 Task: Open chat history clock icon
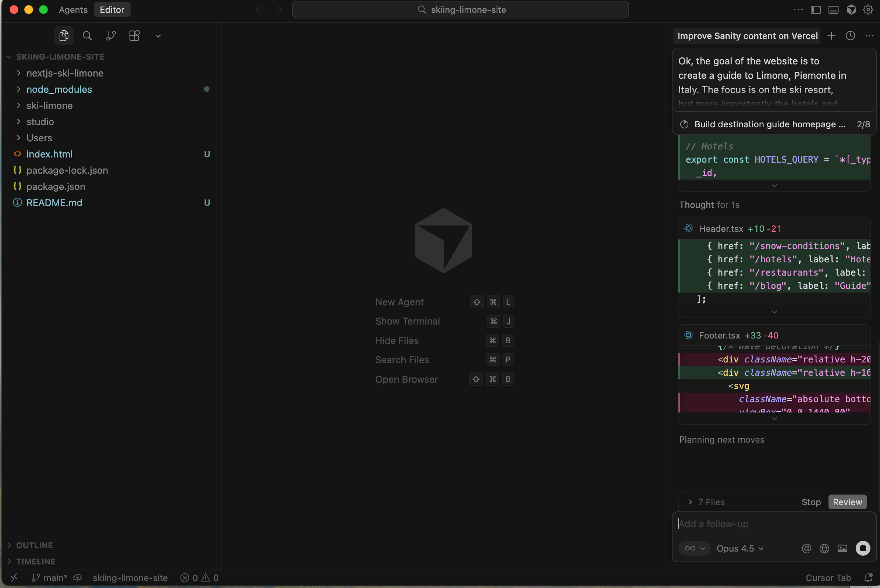[850, 36]
